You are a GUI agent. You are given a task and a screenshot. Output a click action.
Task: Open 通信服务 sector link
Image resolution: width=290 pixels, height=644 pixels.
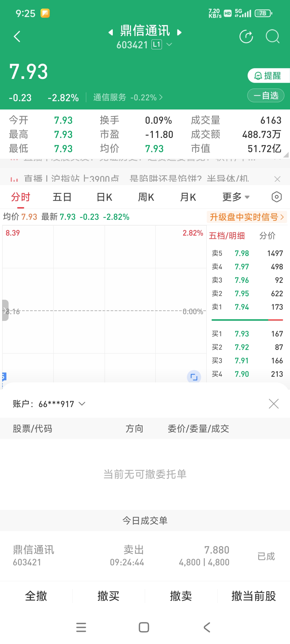click(128, 97)
